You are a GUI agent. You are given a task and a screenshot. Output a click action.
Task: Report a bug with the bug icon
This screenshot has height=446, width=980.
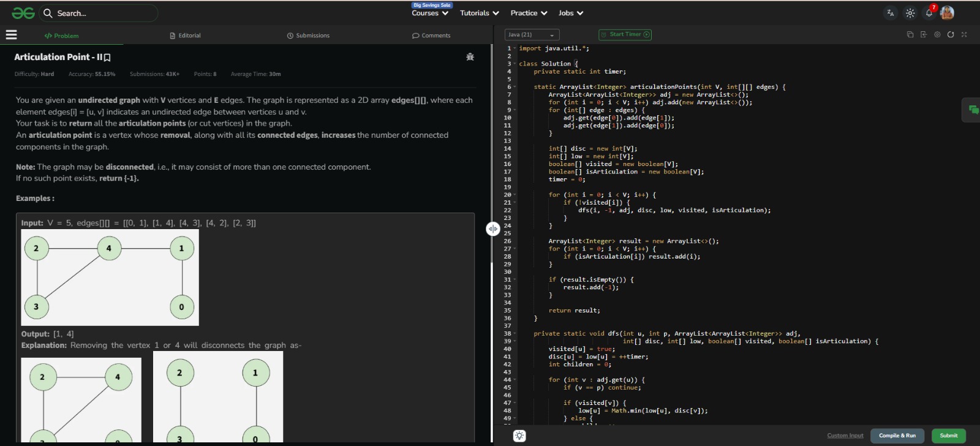click(x=470, y=57)
